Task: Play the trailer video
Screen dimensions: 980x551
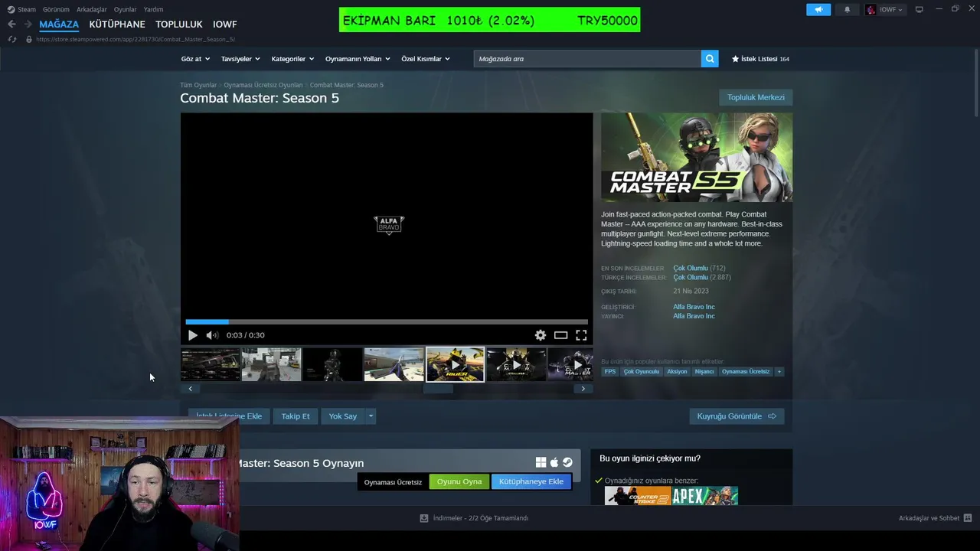Action: 192,335
